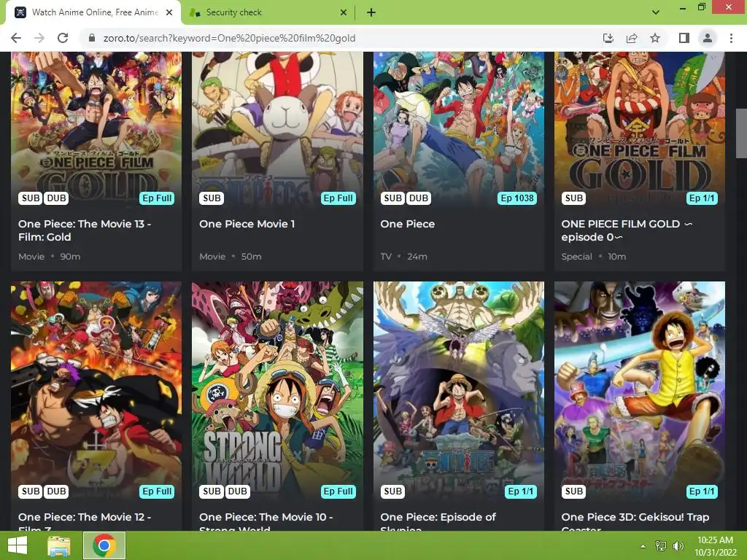Image resolution: width=747 pixels, height=560 pixels.
Task: Click the Chrome taskbar icon
Action: (104, 545)
